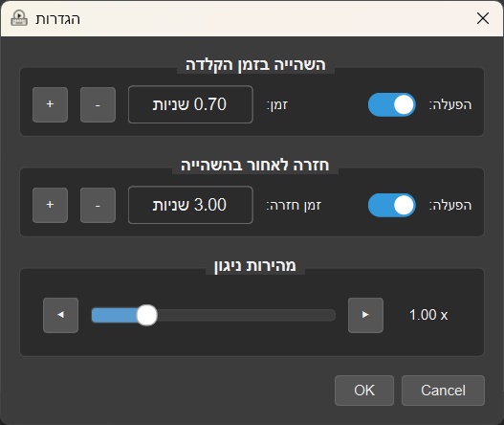Click the 0.70 seconds time field
Screen dimensions: 504x425
[190, 104]
